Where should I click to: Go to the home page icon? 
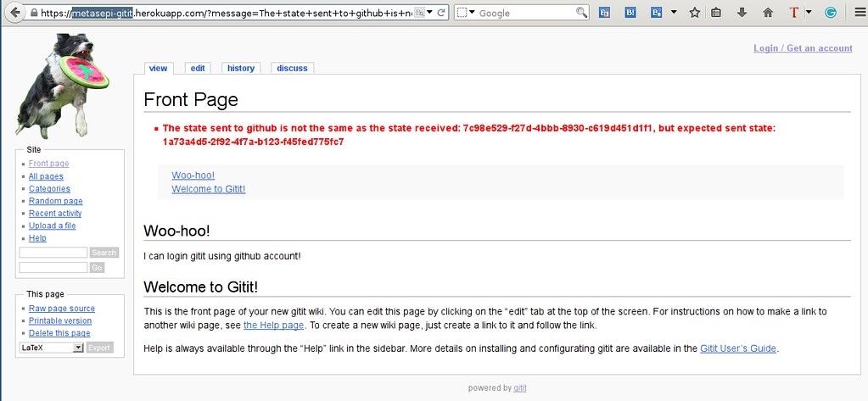[x=768, y=12]
